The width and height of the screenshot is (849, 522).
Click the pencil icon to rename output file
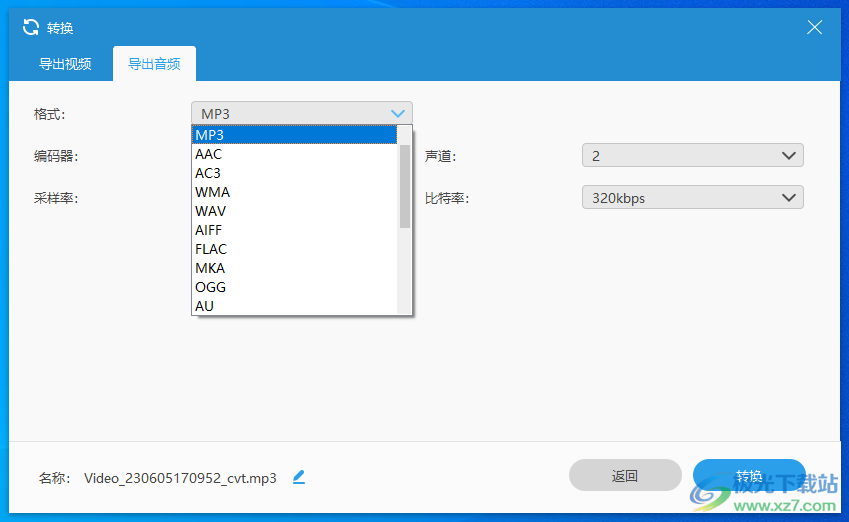click(299, 477)
